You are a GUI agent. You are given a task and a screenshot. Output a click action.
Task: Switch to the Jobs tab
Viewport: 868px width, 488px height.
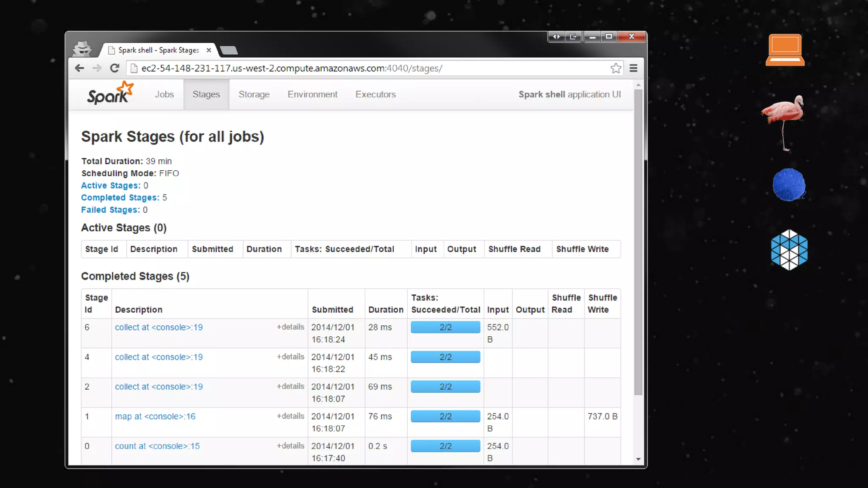pos(164,94)
